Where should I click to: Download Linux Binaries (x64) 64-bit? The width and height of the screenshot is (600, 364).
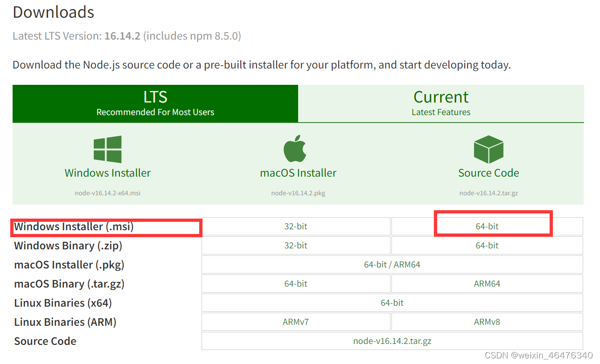[392, 303]
